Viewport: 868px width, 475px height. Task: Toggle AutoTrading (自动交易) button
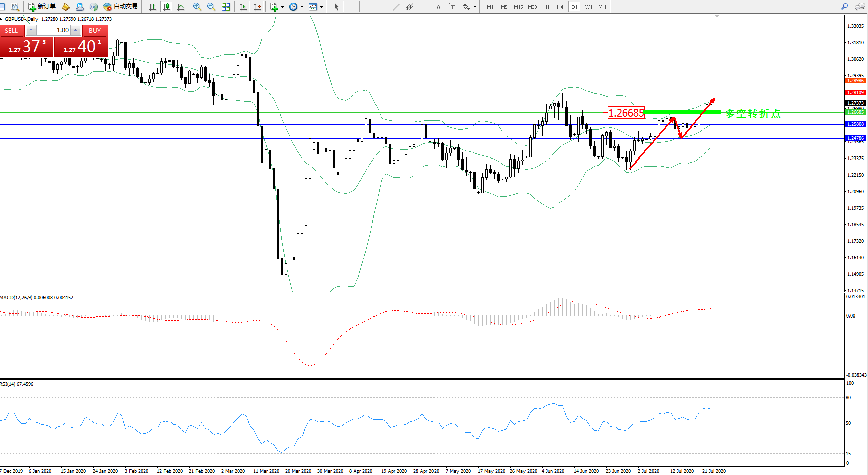pos(120,7)
